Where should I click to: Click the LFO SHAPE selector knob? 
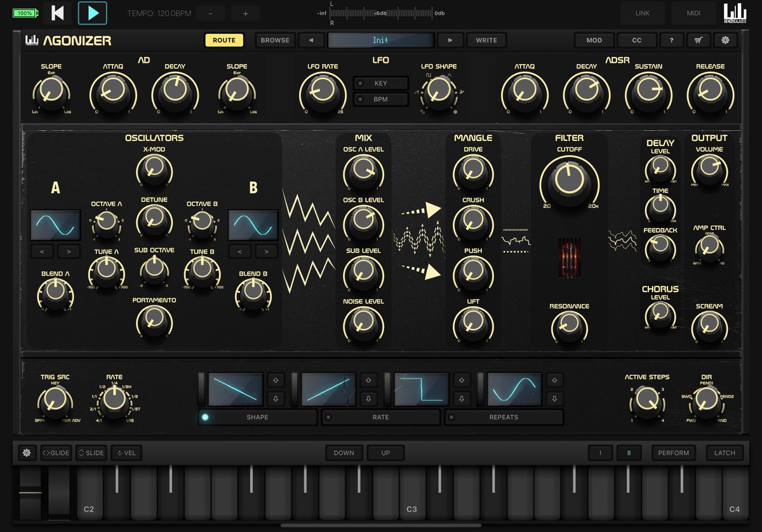[x=438, y=91]
